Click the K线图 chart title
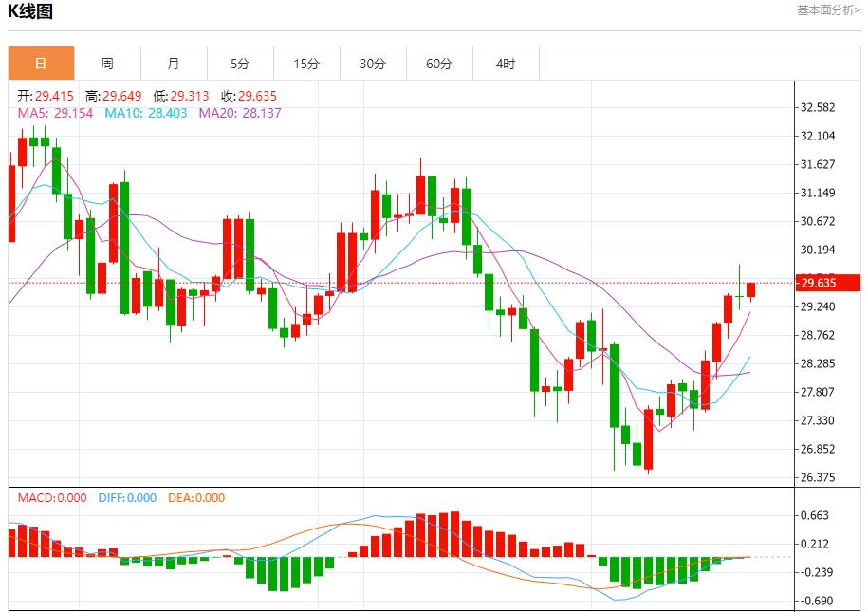Image resolution: width=868 pixels, height=612 pixels. coord(30,11)
